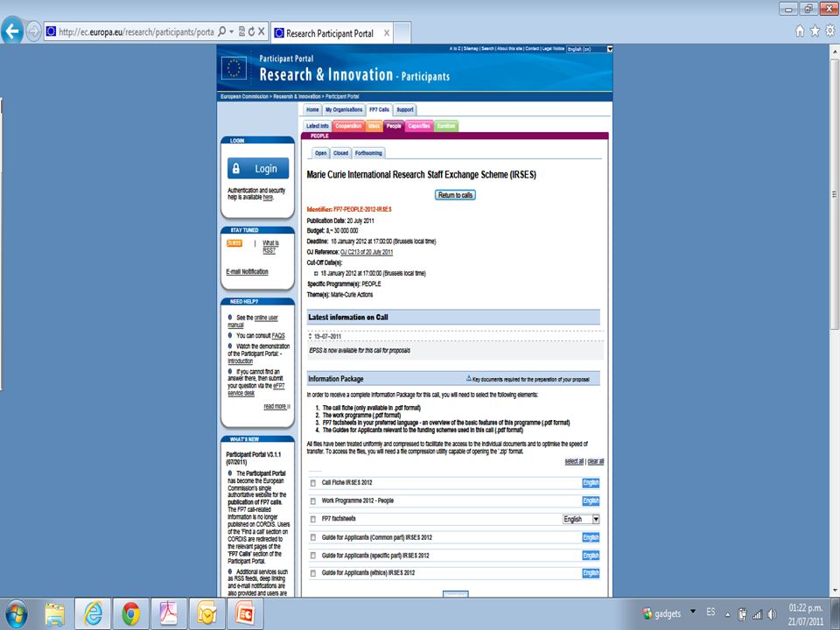840x630 pixels.
Task: Open Favorites star icon
Action: click(x=815, y=31)
